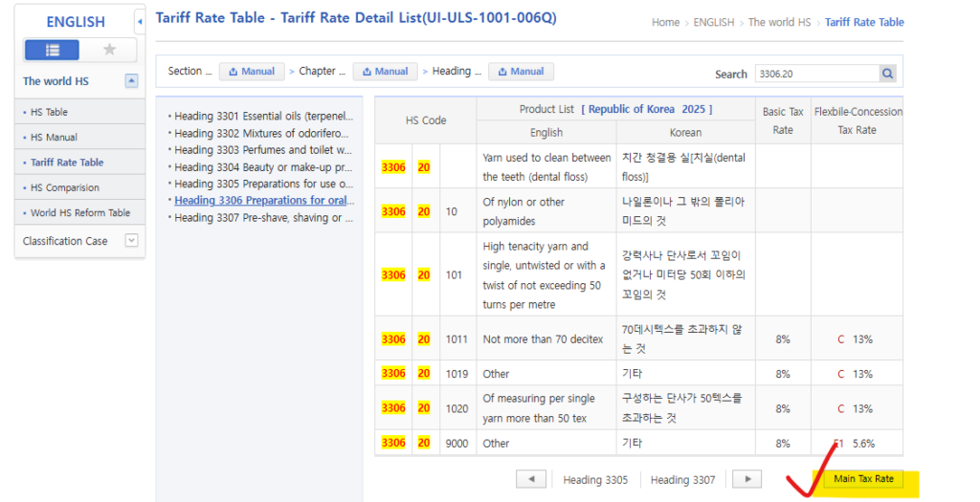Open the Section Manual button
The width and height of the screenshot is (980, 502).
pyautogui.click(x=251, y=71)
